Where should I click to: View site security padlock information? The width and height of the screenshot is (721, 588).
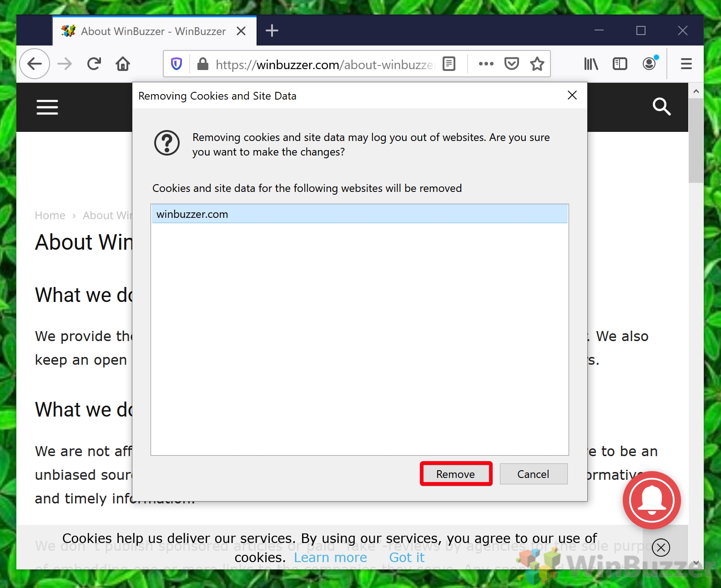click(x=202, y=64)
